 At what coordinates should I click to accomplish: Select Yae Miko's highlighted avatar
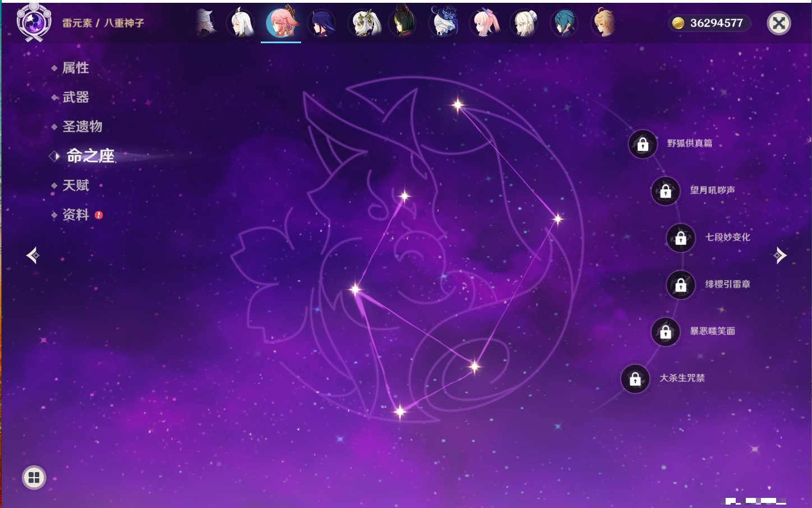pos(282,22)
